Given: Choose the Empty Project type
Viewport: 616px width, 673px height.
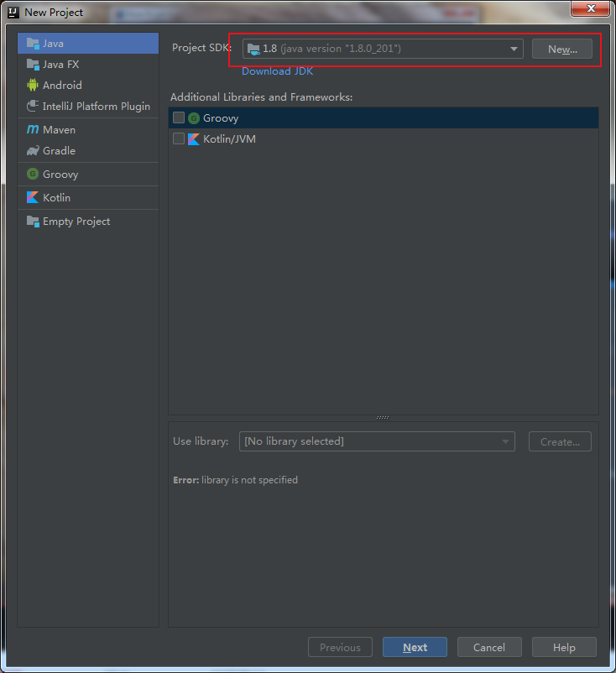Looking at the screenshot, I should tap(88, 221).
